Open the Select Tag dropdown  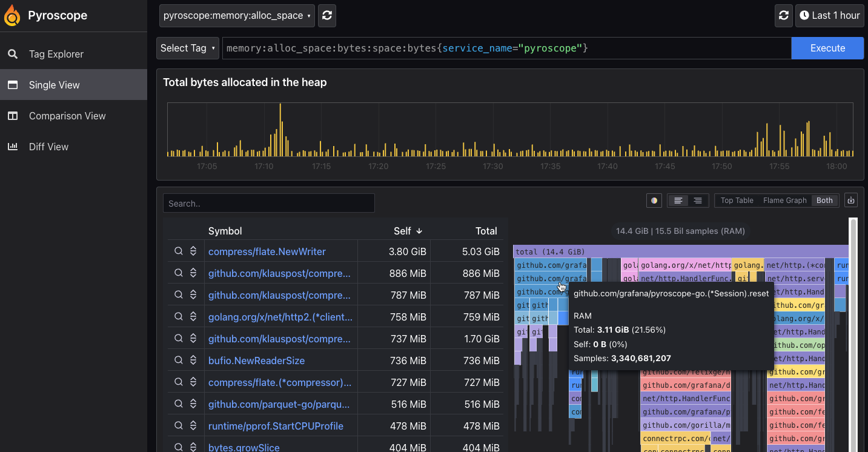pyautogui.click(x=187, y=48)
